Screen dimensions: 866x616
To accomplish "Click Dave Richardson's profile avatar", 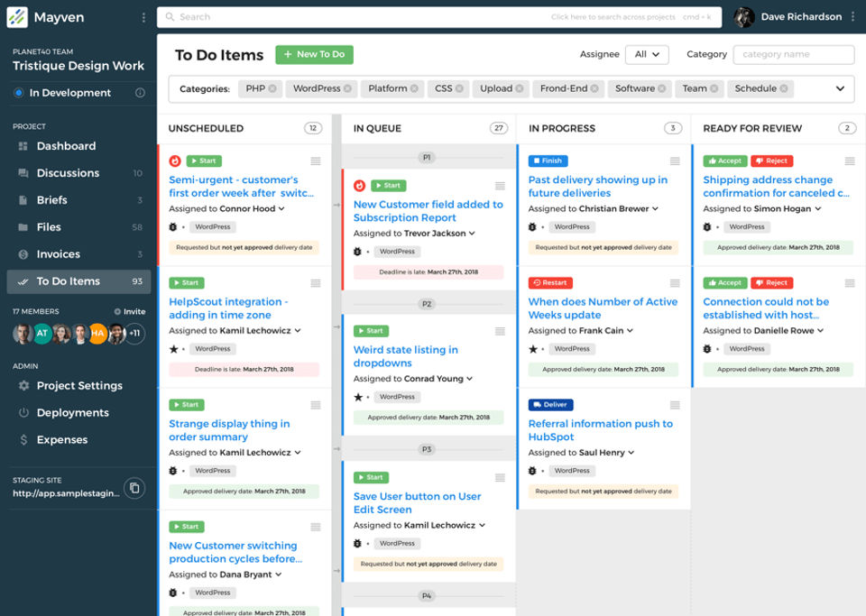I will pos(744,17).
